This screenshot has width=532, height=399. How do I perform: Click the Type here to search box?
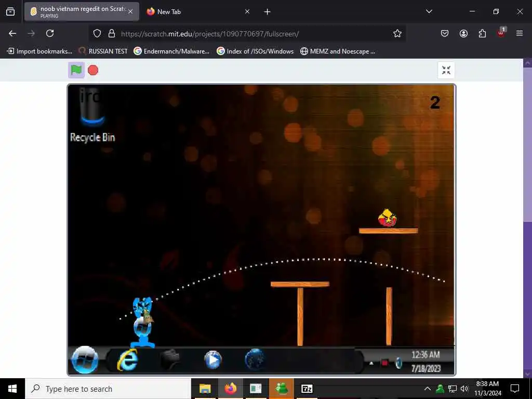click(x=108, y=389)
